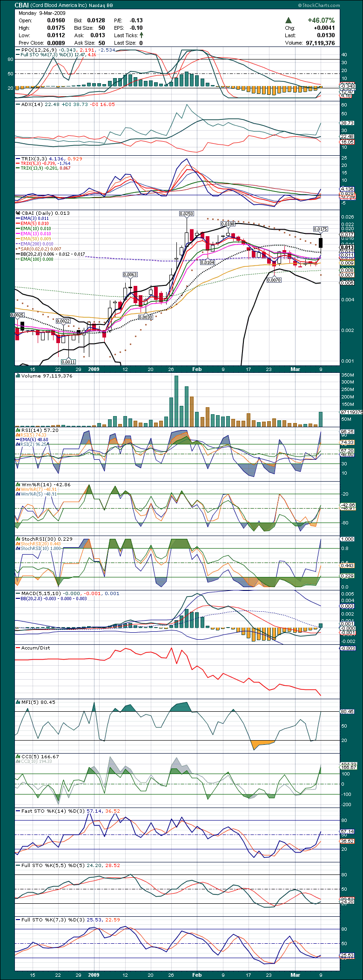Click the date Monday 9-Mar-2009

pos(42,13)
